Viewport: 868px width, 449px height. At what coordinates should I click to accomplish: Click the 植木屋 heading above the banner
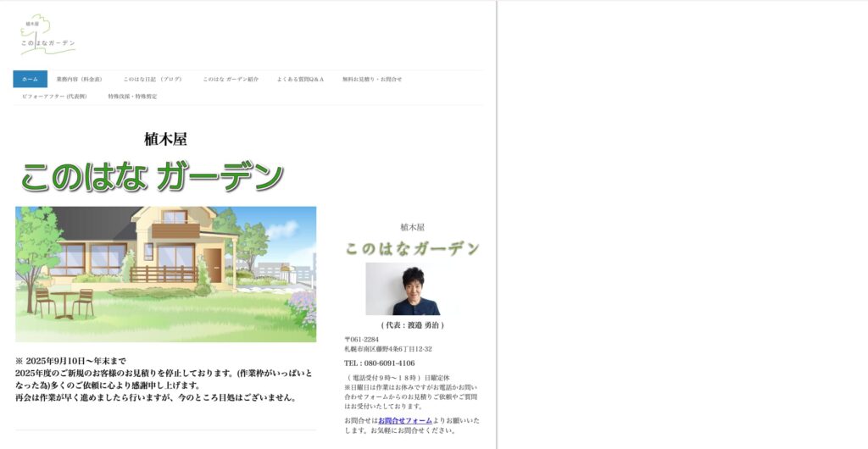[x=165, y=140]
